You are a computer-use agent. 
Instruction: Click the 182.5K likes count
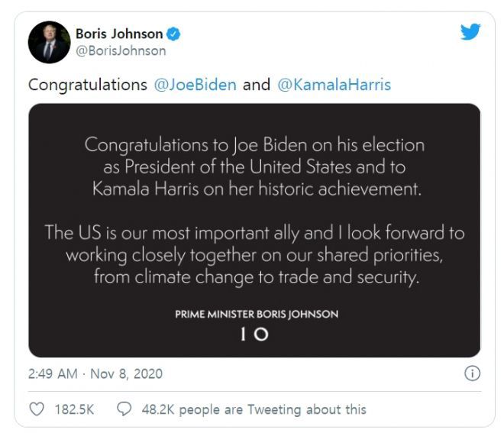tap(74, 410)
